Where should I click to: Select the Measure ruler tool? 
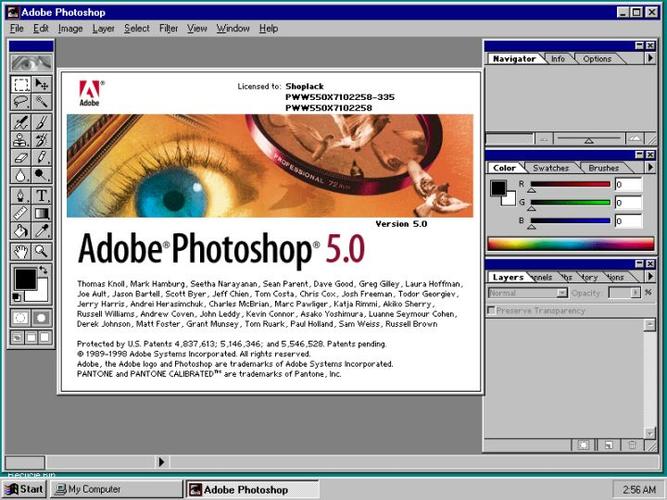(20, 213)
